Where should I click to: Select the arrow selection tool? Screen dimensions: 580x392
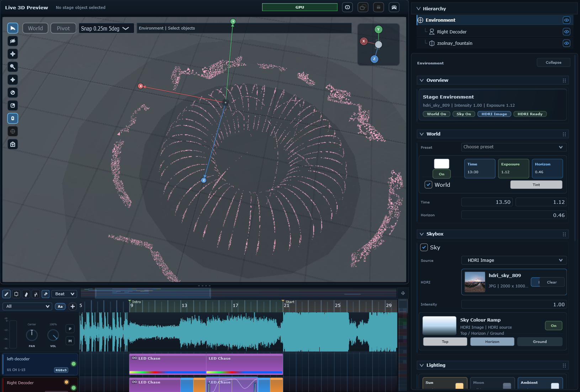coord(13,28)
